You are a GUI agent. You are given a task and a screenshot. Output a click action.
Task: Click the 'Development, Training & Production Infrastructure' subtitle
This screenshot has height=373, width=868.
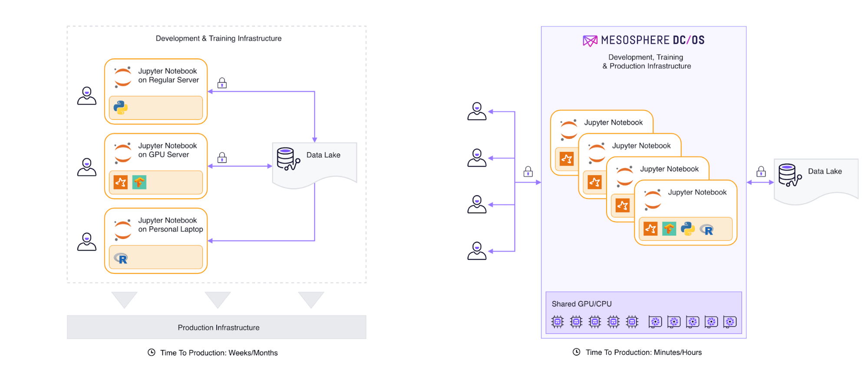tap(647, 62)
